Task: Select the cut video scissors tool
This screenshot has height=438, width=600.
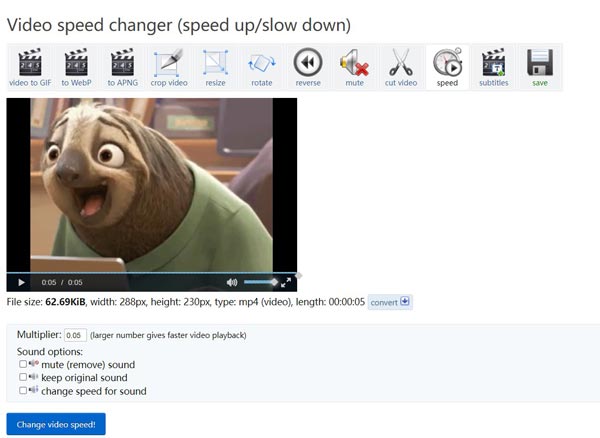Action: pos(401,67)
